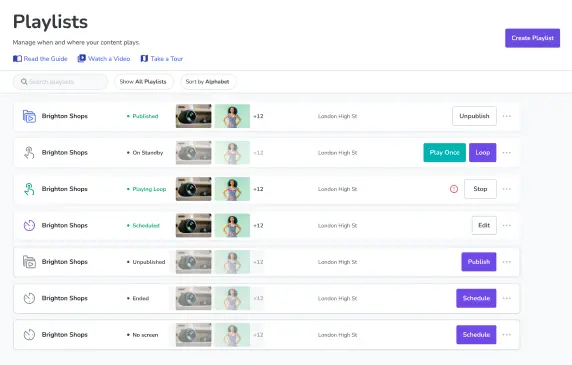This screenshot has height=365, width=572.
Task: Click Play Once on the standby playlist
Action: [444, 152]
